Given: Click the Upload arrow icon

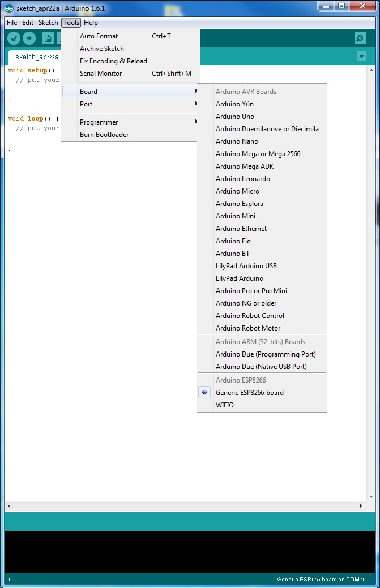Looking at the screenshot, I should (x=29, y=38).
